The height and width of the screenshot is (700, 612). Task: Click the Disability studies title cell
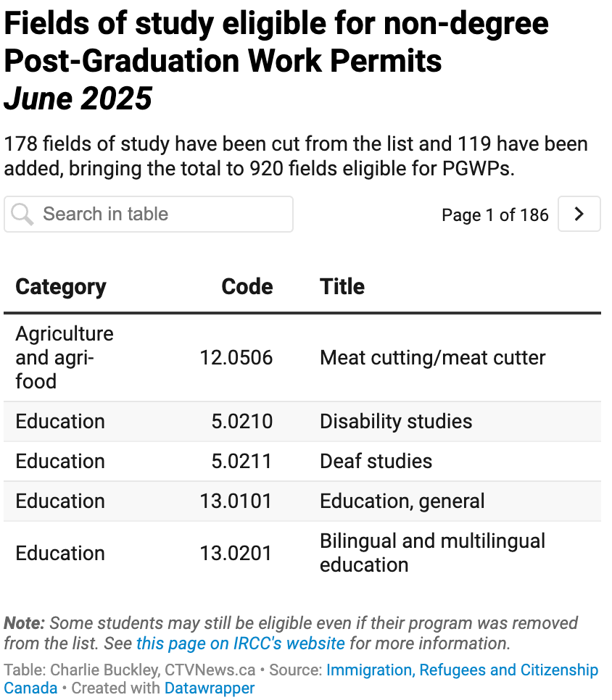tap(396, 422)
